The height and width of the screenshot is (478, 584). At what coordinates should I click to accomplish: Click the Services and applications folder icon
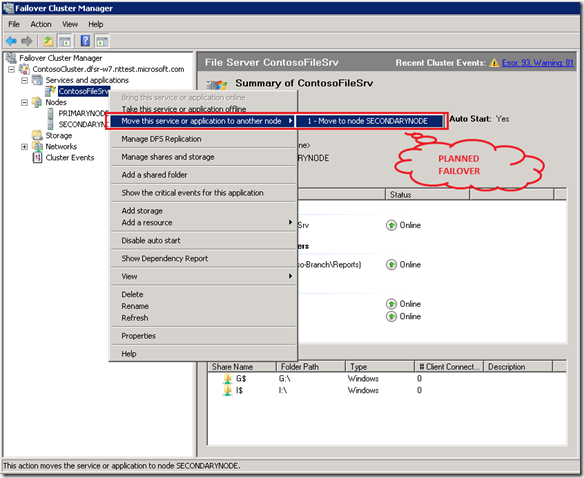(37, 80)
